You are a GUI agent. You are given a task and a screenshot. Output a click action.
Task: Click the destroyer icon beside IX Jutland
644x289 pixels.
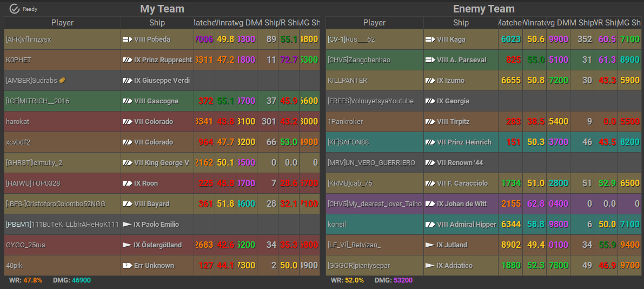click(x=430, y=245)
